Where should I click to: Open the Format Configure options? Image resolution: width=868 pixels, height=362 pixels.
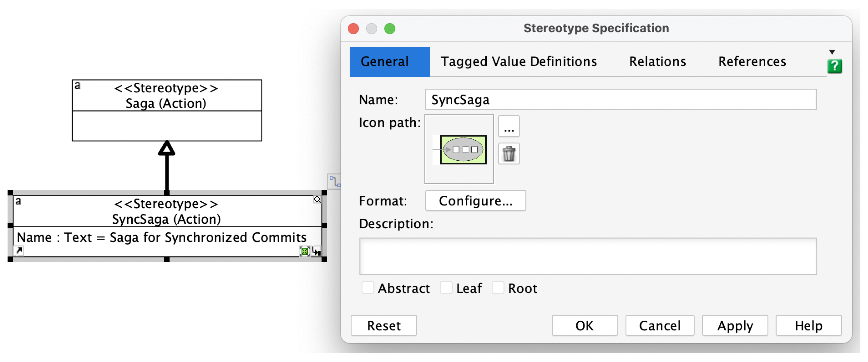[475, 201]
